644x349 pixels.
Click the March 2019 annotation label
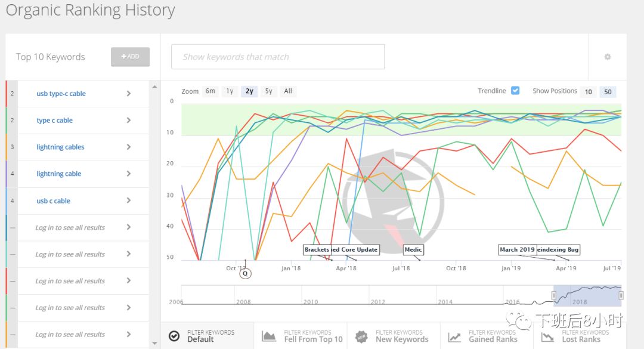517,249
